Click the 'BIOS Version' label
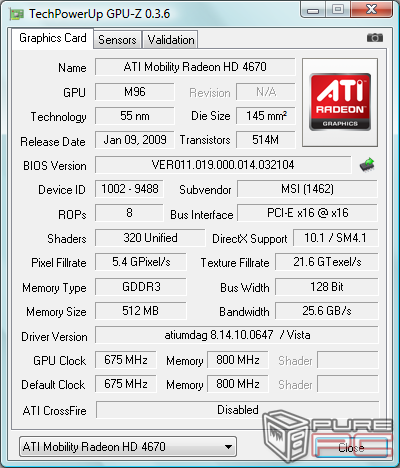The image size is (400, 468). click(55, 166)
